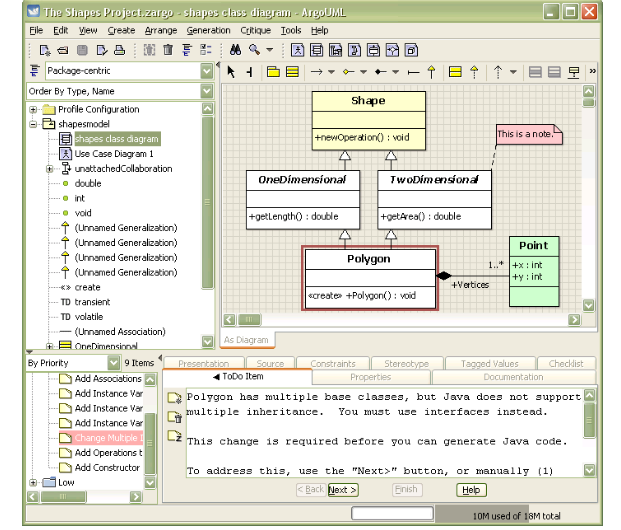This screenshot has width=621, height=530.
Task: Open the Package-centric perspective dropdown
Action: 207,71
